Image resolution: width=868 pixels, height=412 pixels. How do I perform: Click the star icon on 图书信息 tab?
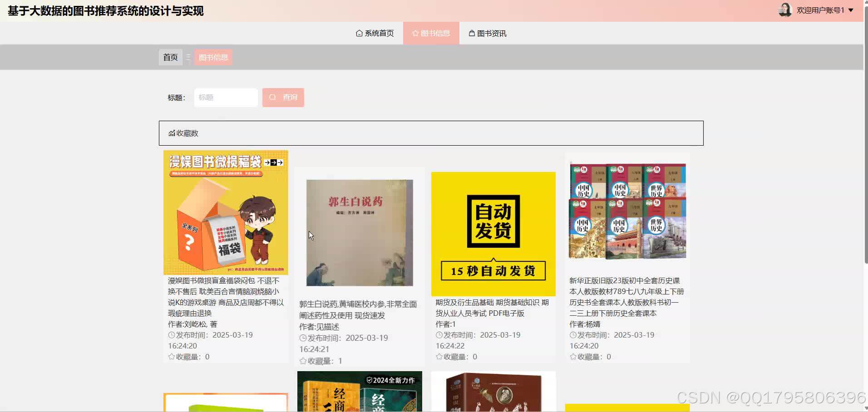point(414,33)
